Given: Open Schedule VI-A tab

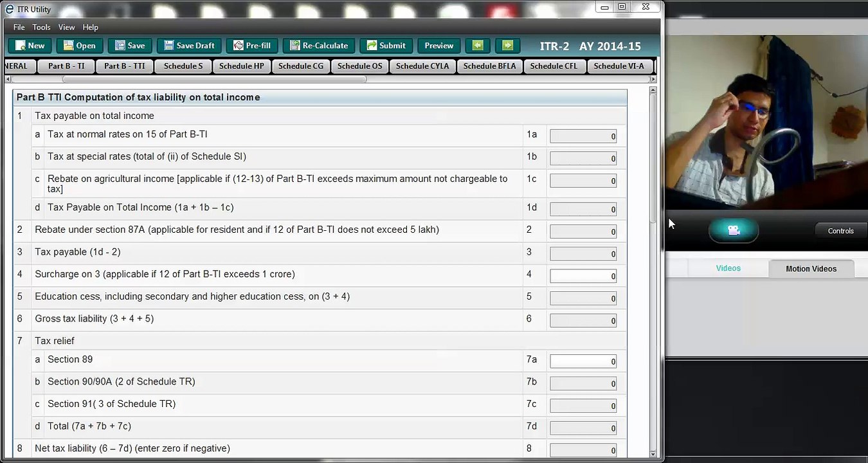Looking at the screenshot, I should [x=619, y=66].
